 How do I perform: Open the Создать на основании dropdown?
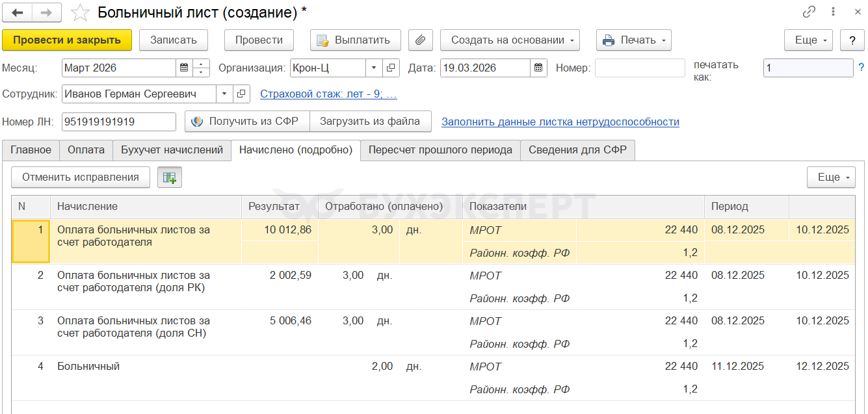click(509, 40)
